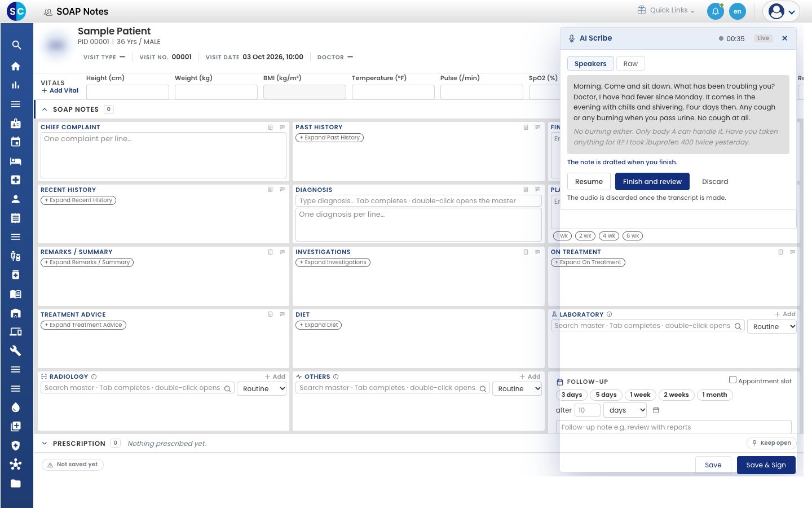This screenshot has width=812, height=508.
Task: Click the Follow-up note field
Action: pyautogui.click(x=673, y=427)
